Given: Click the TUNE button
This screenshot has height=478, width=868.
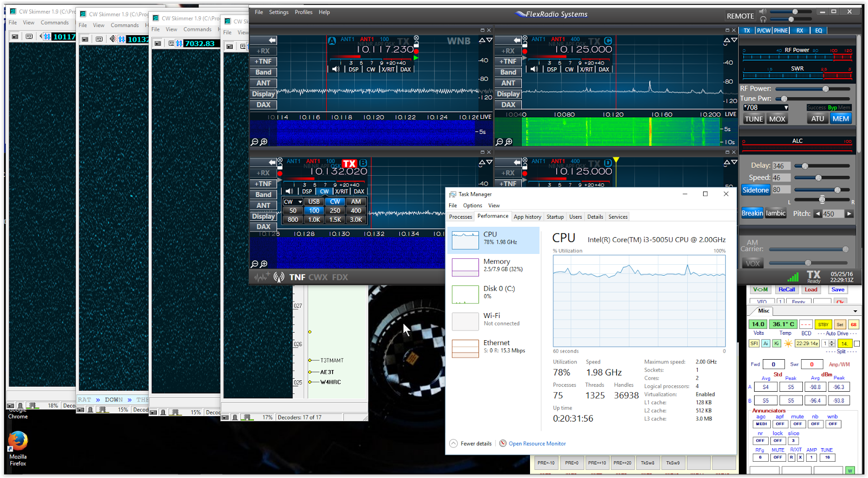Looking at the screenshot, I should pyautogui.click(x=754, y=119).
